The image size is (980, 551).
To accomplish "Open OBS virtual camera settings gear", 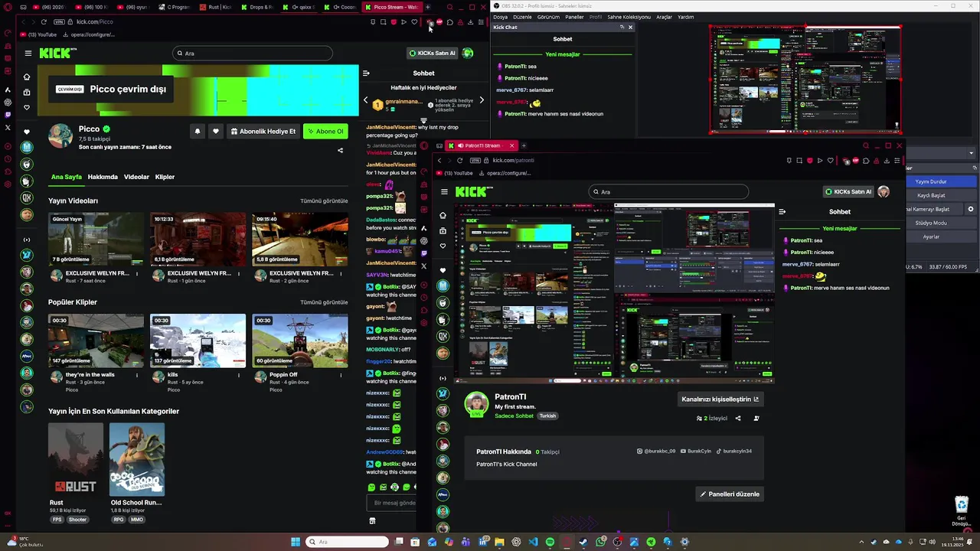I will (x=971, y=209).
